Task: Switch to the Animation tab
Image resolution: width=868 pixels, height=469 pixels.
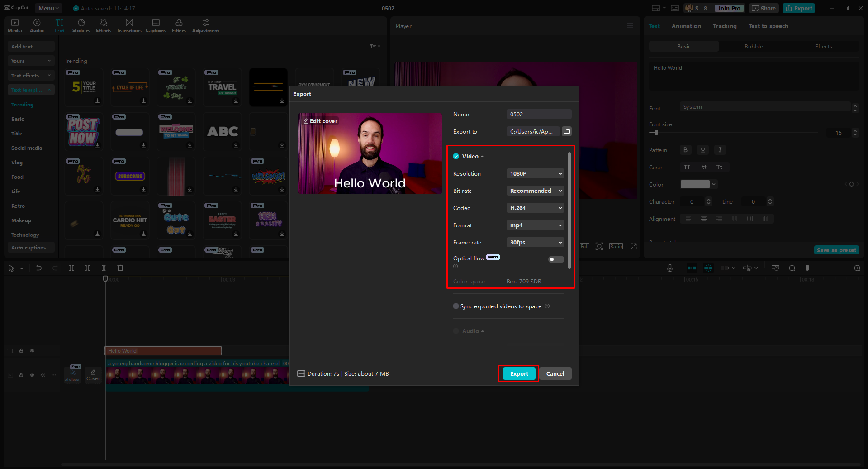Action: [x=686, y=26]
